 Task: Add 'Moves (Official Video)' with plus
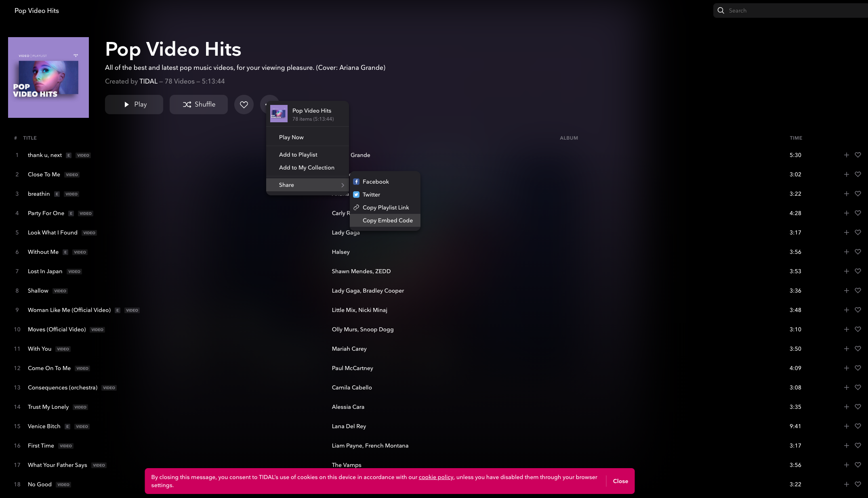pyautogui.click(x=846, y=329)
